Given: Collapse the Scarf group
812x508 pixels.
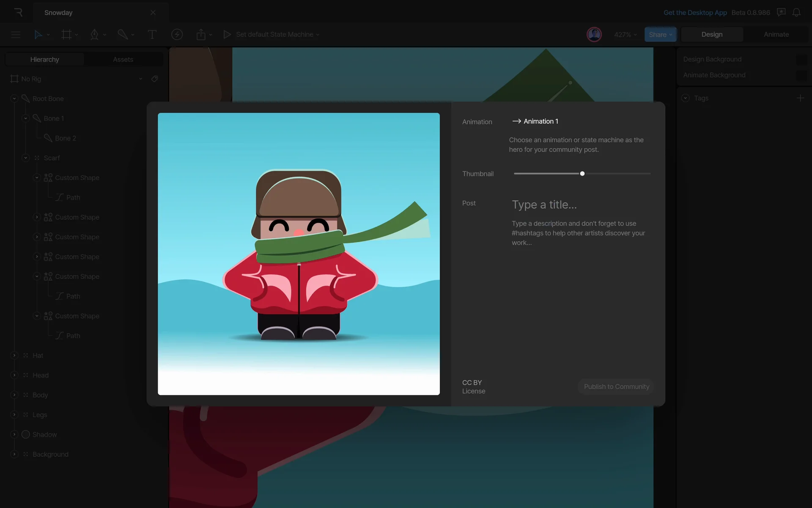Looking at the screenshot, I should point(25,158).
